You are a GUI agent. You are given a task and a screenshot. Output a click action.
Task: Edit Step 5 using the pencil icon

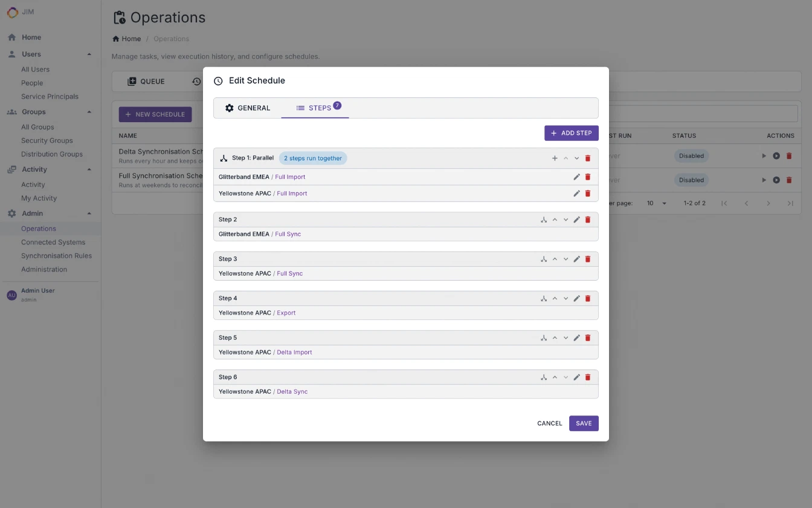click(576, 337)
